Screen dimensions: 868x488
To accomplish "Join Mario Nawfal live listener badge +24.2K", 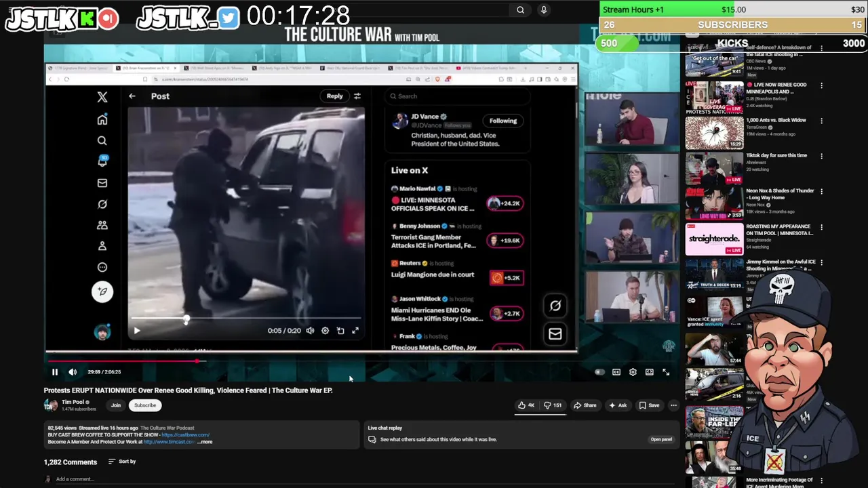I will click(505, 203).
